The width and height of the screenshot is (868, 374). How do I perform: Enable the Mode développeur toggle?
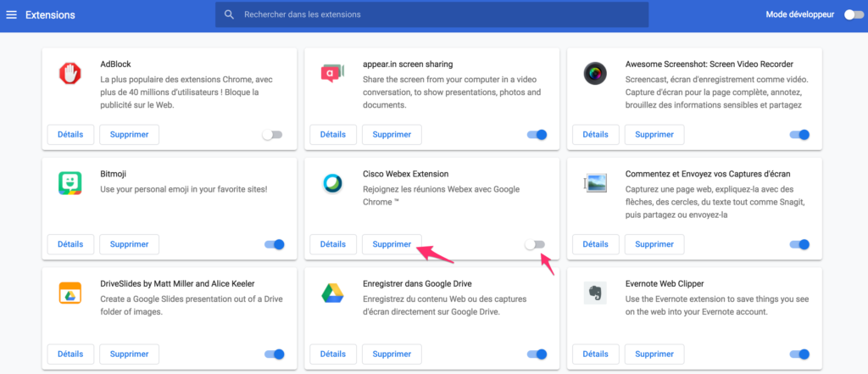[853, 14]
